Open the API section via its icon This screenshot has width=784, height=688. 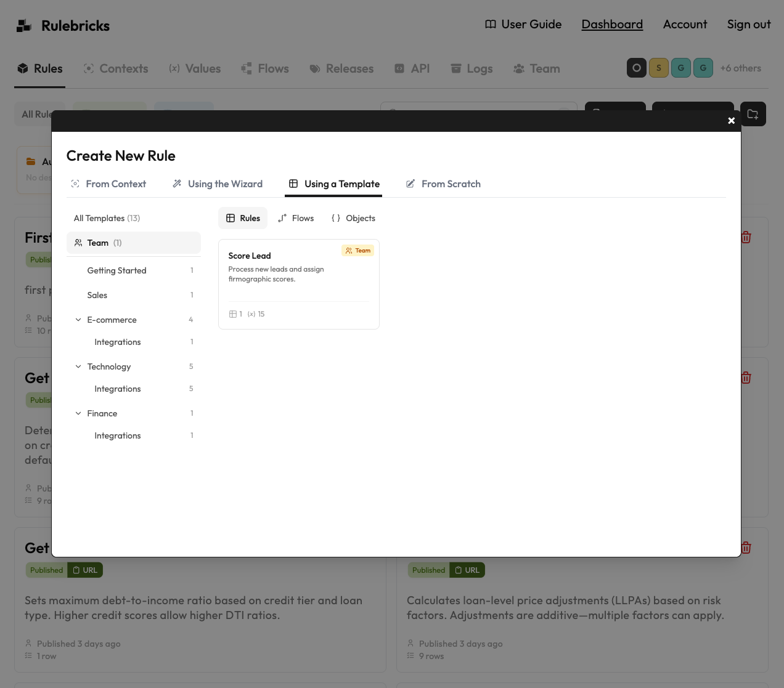tap(398, 68)
